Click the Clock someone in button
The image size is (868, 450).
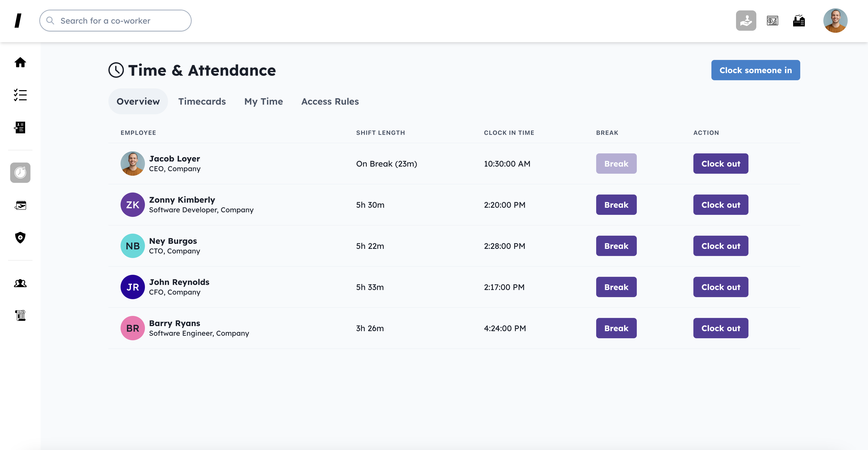(756, 70)
